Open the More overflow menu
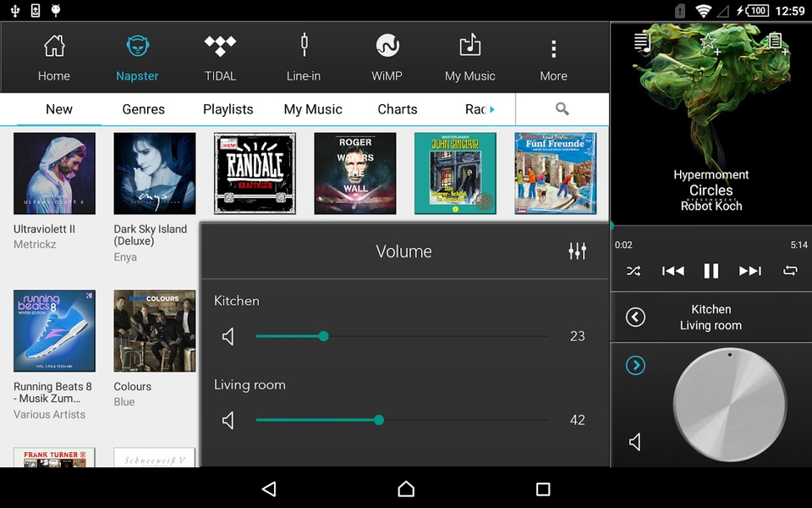Image resolution: width=812 pixels, height=508 pixels. click(553, 59)
